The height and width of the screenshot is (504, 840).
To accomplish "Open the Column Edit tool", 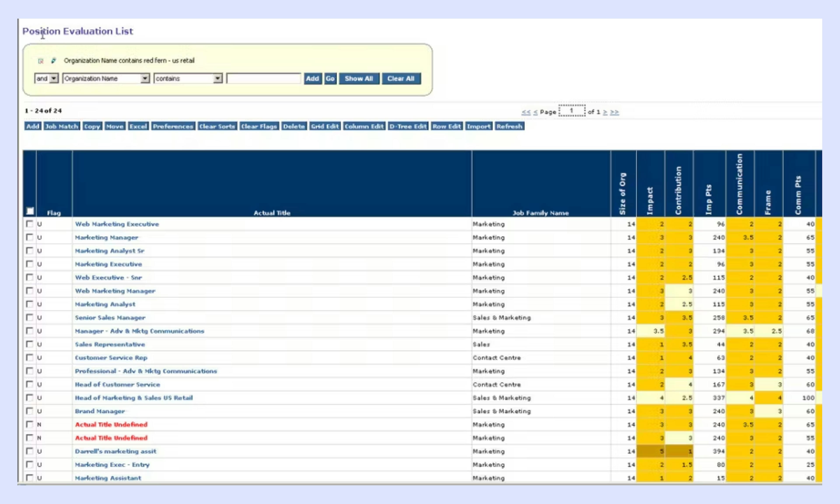I will point(364,126).
